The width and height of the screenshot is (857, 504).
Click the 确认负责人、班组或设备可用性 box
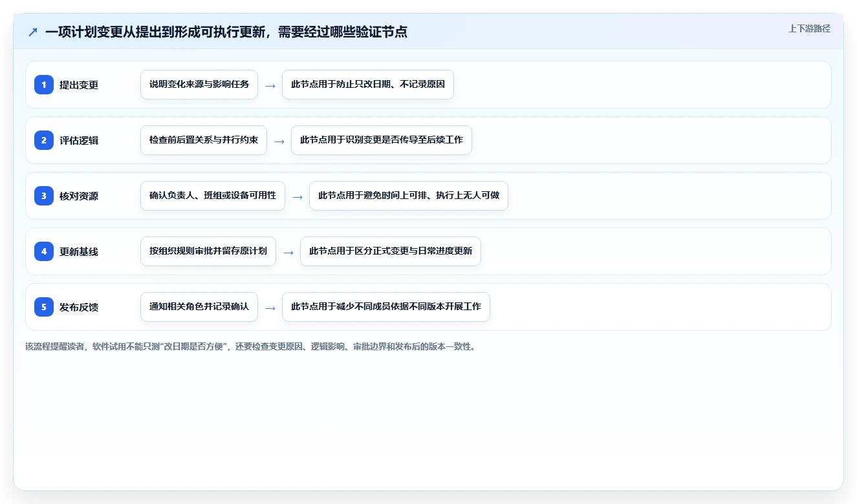tap(213, 196)
